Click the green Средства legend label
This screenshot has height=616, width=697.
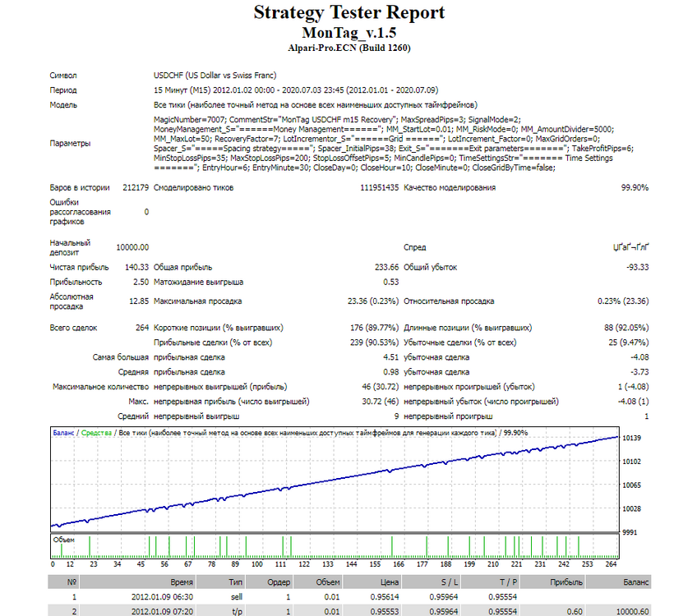point(96,433)
